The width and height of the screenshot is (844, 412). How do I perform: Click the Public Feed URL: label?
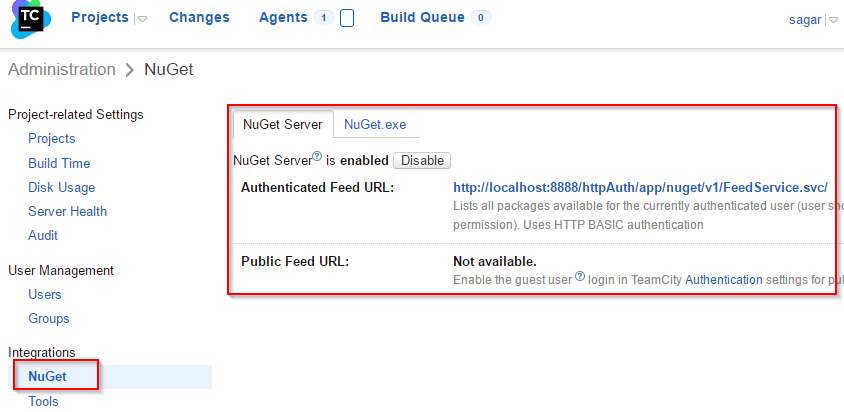[x=295, y=262]
